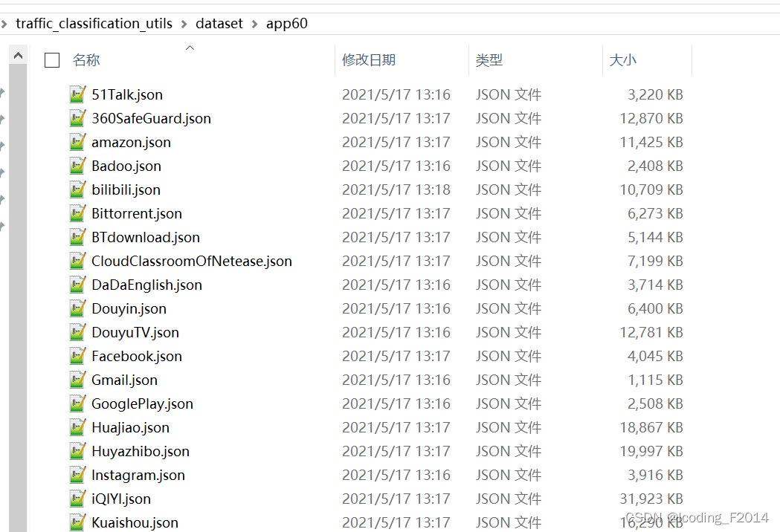Viewport: 780px width, 532px height.
Task: Click the Facebook.json file icon
Action: point(77,356)
